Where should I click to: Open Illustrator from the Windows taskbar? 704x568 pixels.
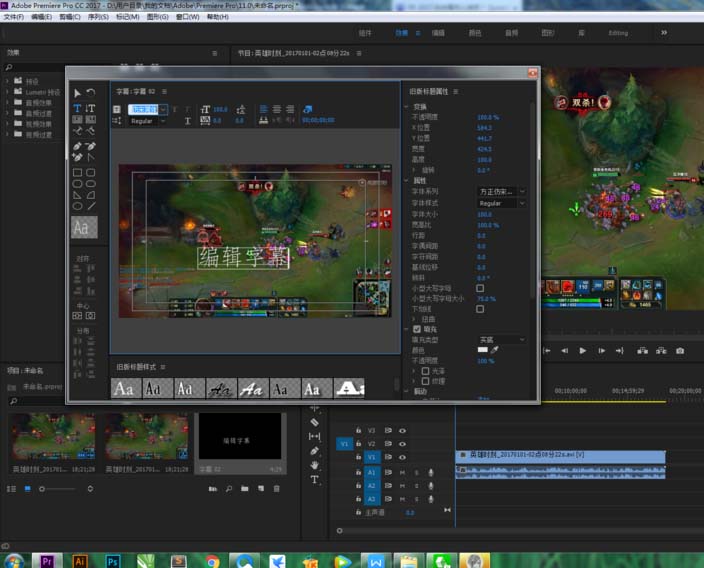tap(80, 561)
